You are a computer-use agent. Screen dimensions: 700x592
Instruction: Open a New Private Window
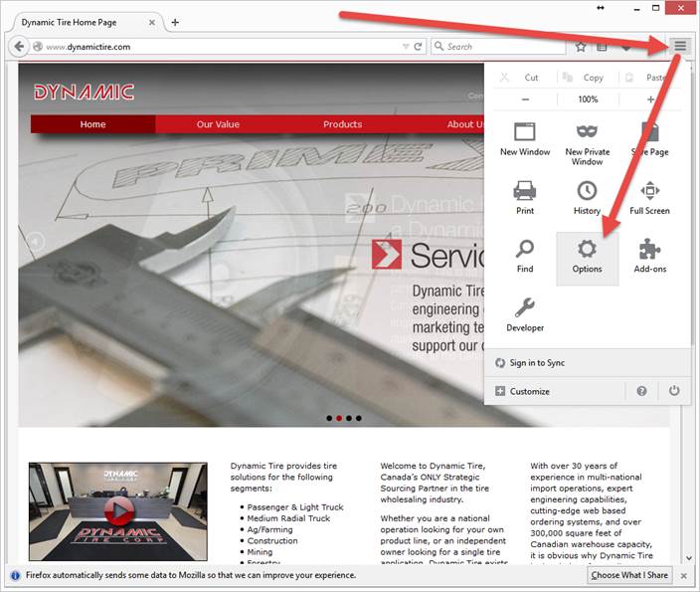(x=587, y=138)
